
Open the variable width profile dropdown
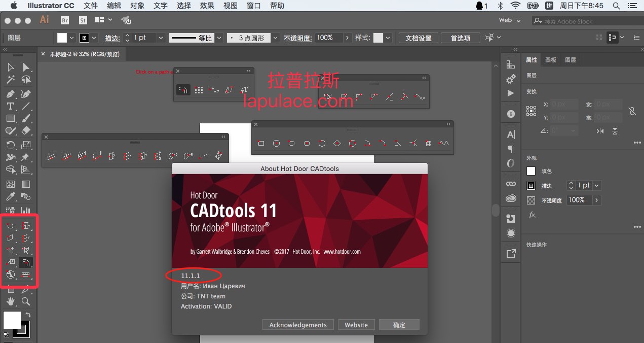pyautogui.click(x=218, y=38)
